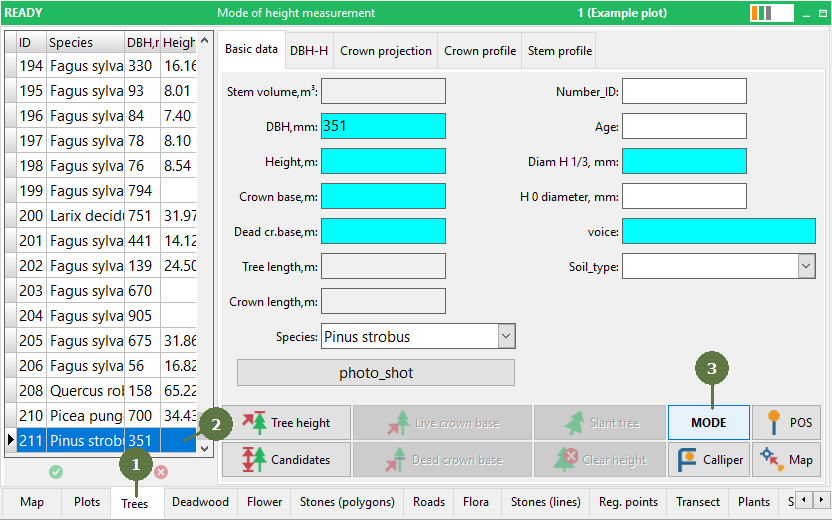Click tab strip right scroll arrow

pyautogui.click(x=821, y=500)
